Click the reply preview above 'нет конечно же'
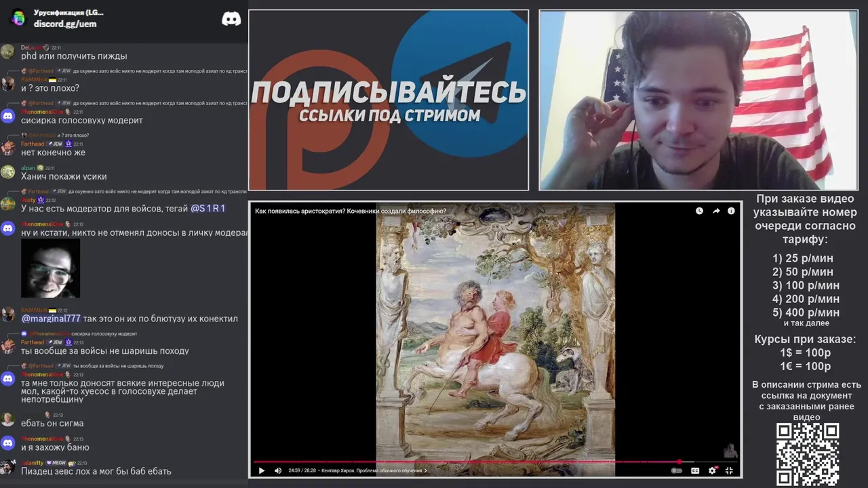Image resolution: width=868 pixels, height=488 pixels. (58, 135)
